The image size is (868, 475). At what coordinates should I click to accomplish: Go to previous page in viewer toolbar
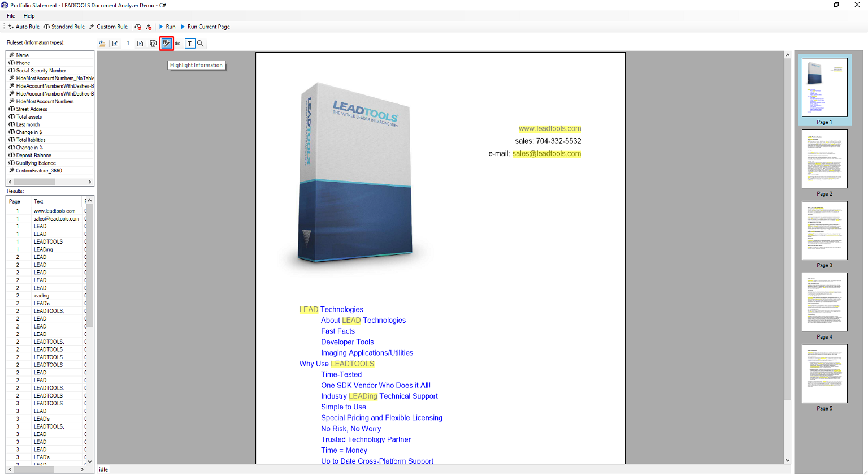click(115, 44)
